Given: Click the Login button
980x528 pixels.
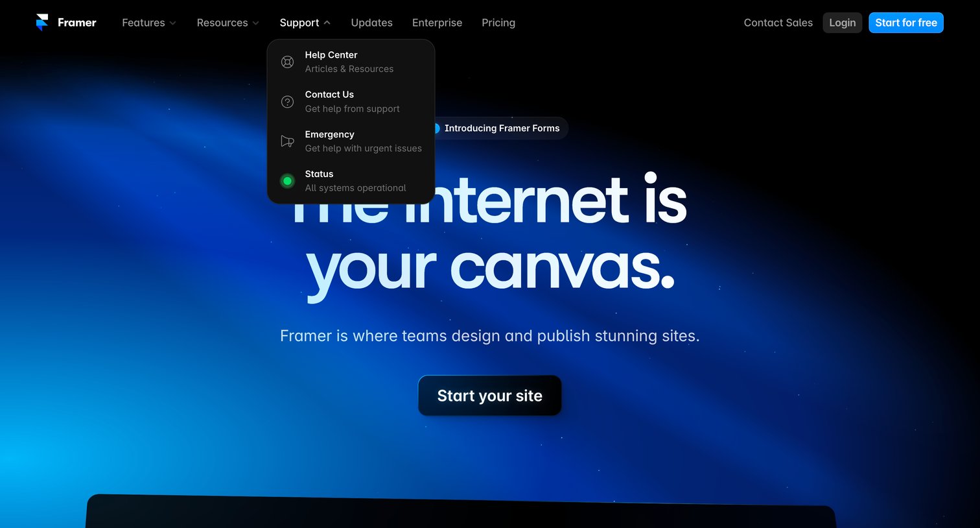Looking at the screenshot, I should tap(842, 23).
